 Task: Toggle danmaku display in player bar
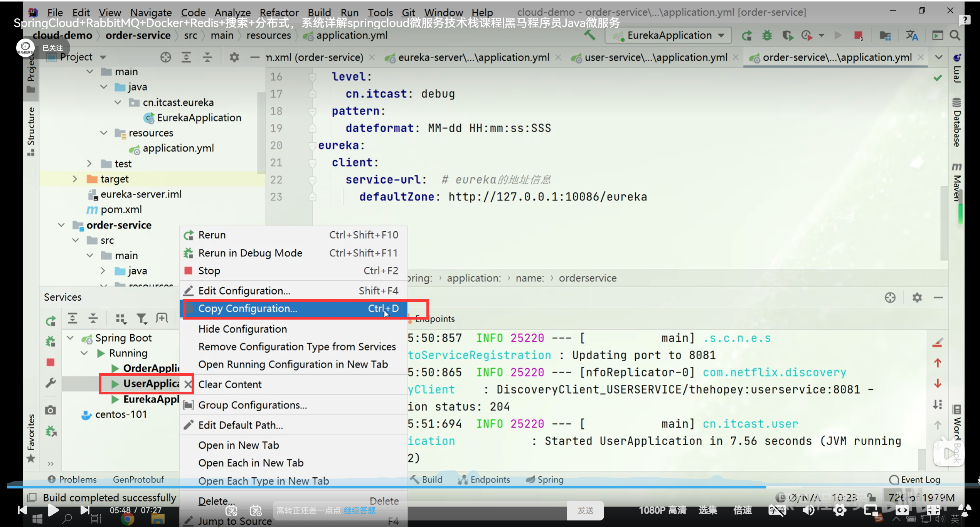point(231,511)
